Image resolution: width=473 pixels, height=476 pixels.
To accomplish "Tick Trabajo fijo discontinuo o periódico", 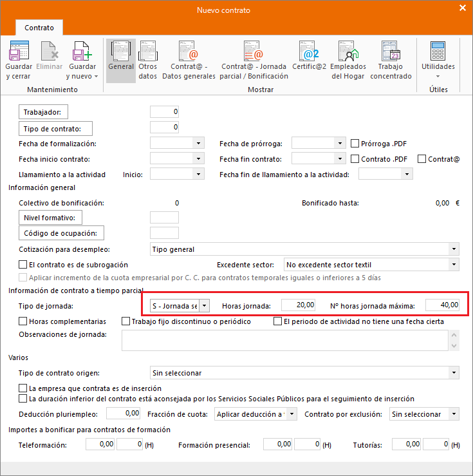I will pyautogui.click(x=125, y=321).
